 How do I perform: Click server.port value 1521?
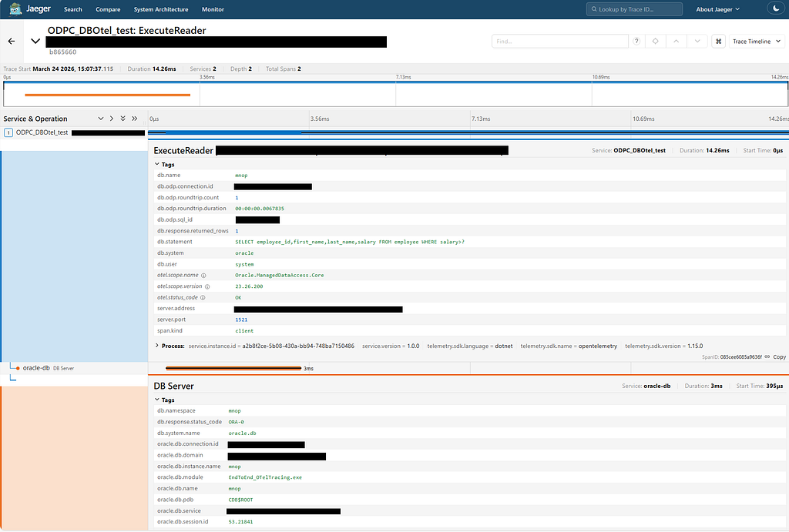pos(241,320)
